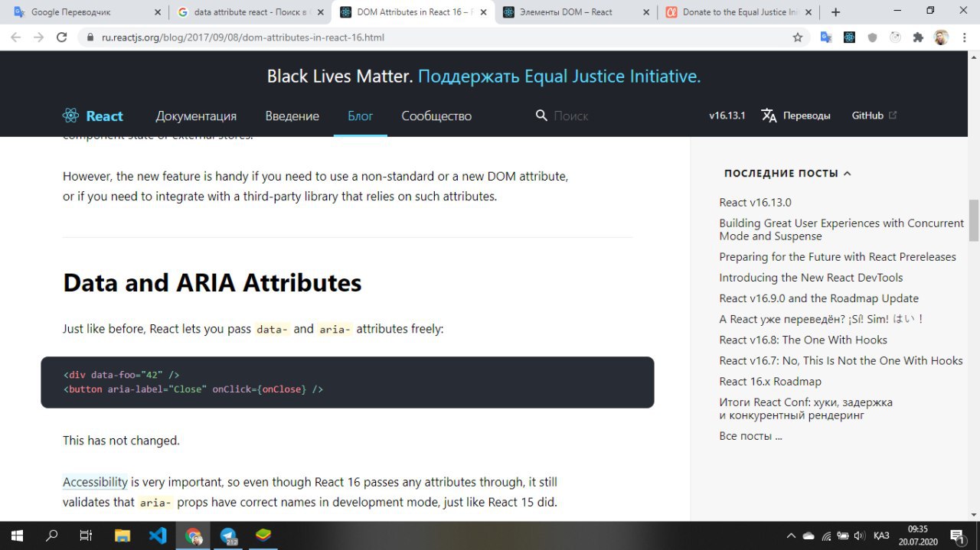Open the Блог nav item
Viewport: 980px width, 550px height.
[x=361, y=116]
